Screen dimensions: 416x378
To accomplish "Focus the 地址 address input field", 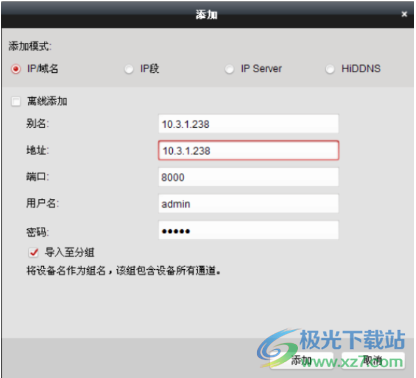I will (248, 150).
